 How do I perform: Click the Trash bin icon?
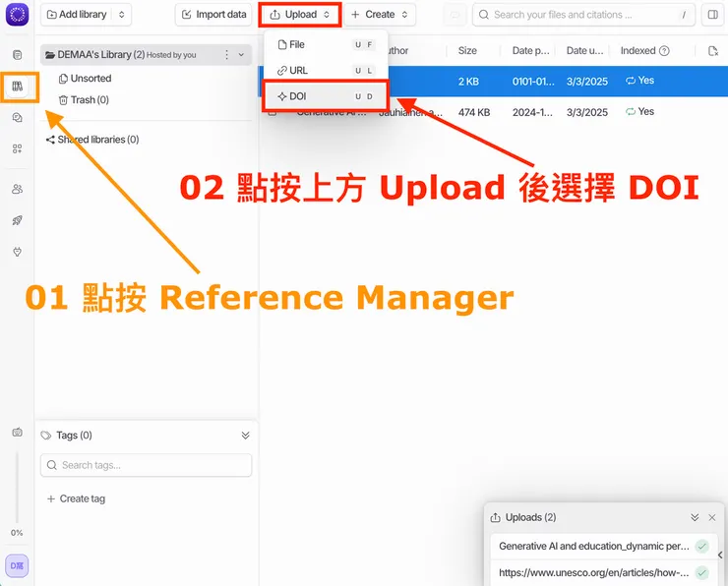pyautogui.click(x=63, y=99)
